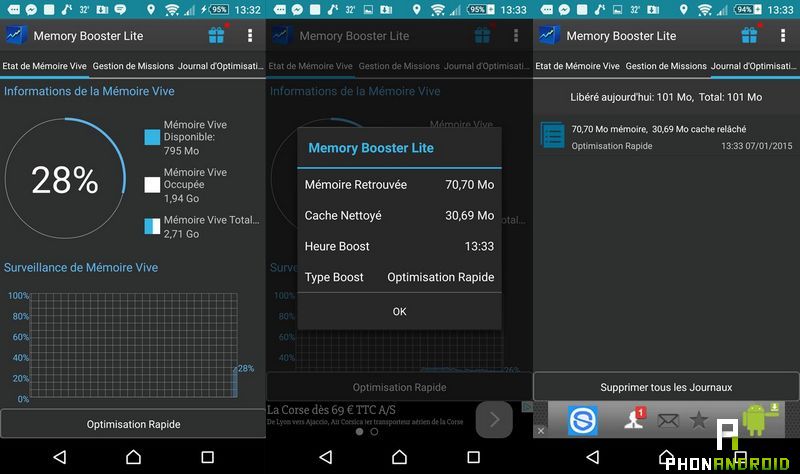Tap Optimisation Rapide button in left screen
The height and width of the screenshot is (474, 800).
[133, 423]
